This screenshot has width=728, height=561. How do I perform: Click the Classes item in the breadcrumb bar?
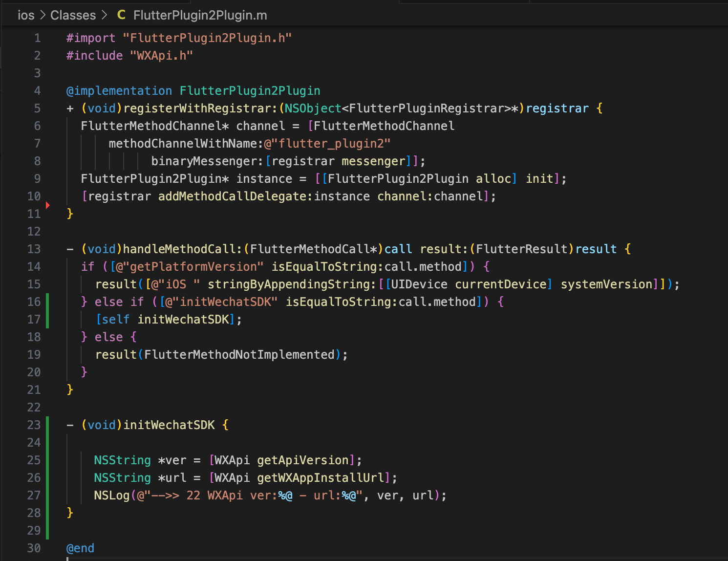pyautogui.click(x=73, y=15)
